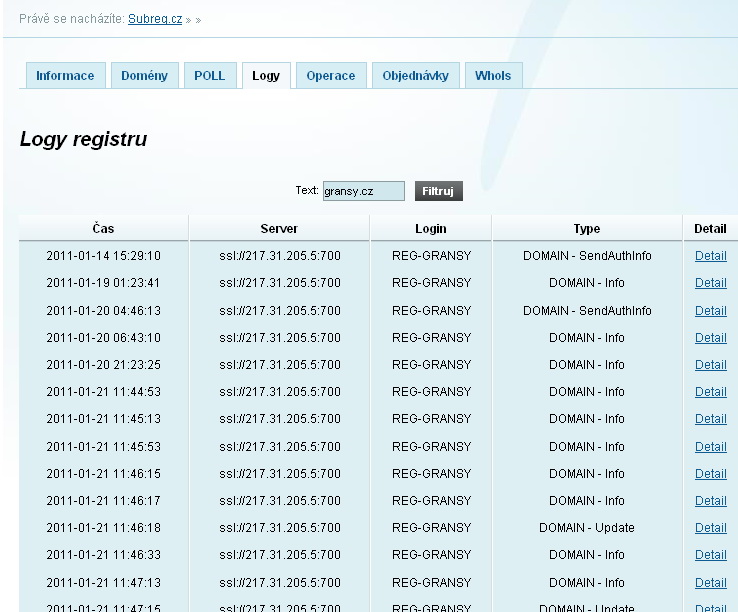Image resolution: width=738 pixels, height=612 pixels.
Task: Open the Objednávky tab
Action: 416,76
